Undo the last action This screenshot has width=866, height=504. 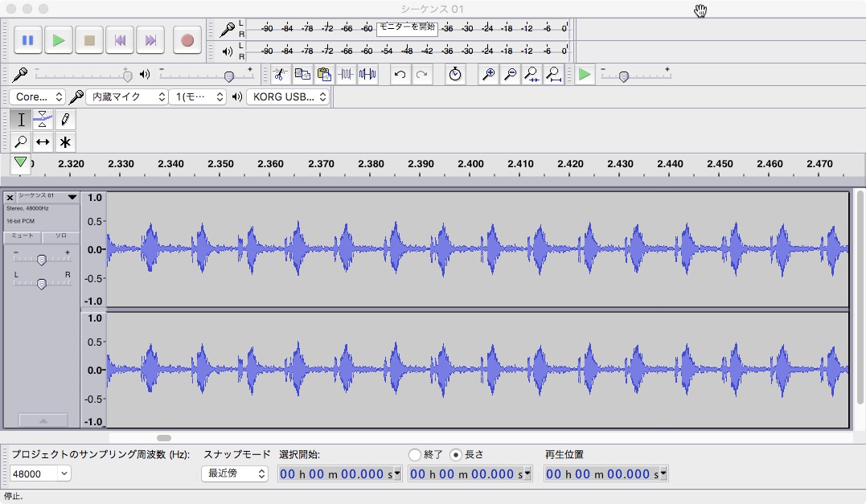click(400, 74)
